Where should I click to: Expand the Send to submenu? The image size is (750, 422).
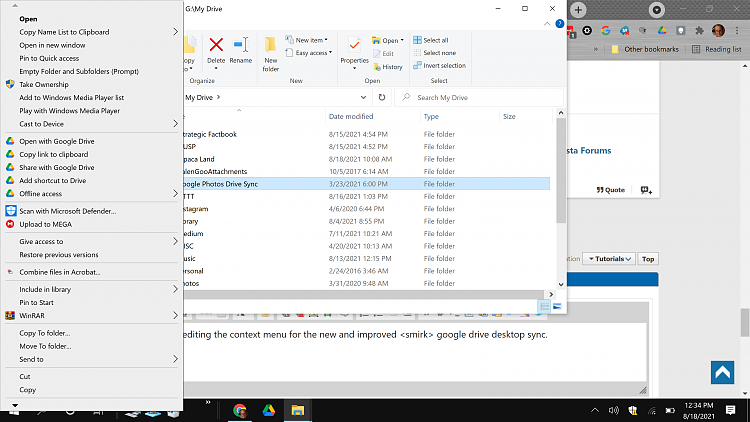[x=175, y=359]
